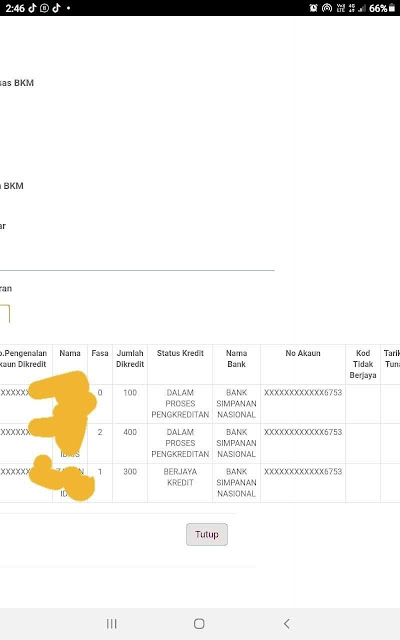Viewport: 400px width, 640px height.
Task: Click the BERJAYA KREDIT status cell
Action: [x=180, y=477]
